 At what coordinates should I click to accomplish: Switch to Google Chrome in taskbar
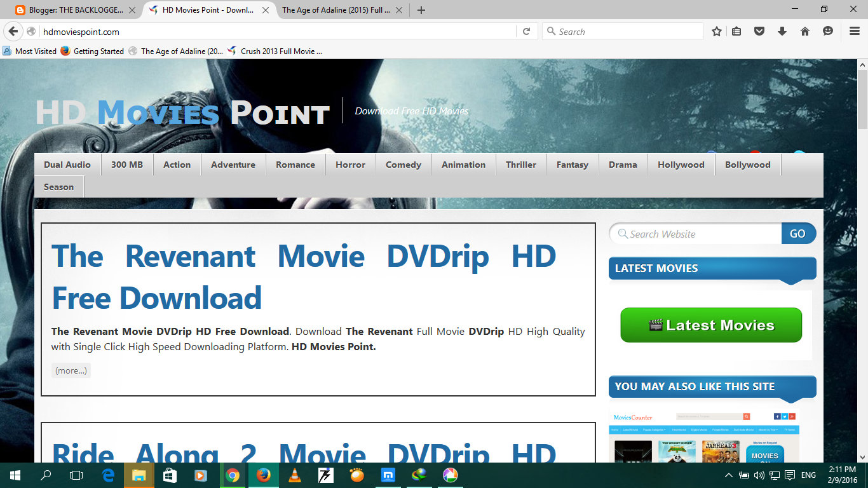[232, 475]
